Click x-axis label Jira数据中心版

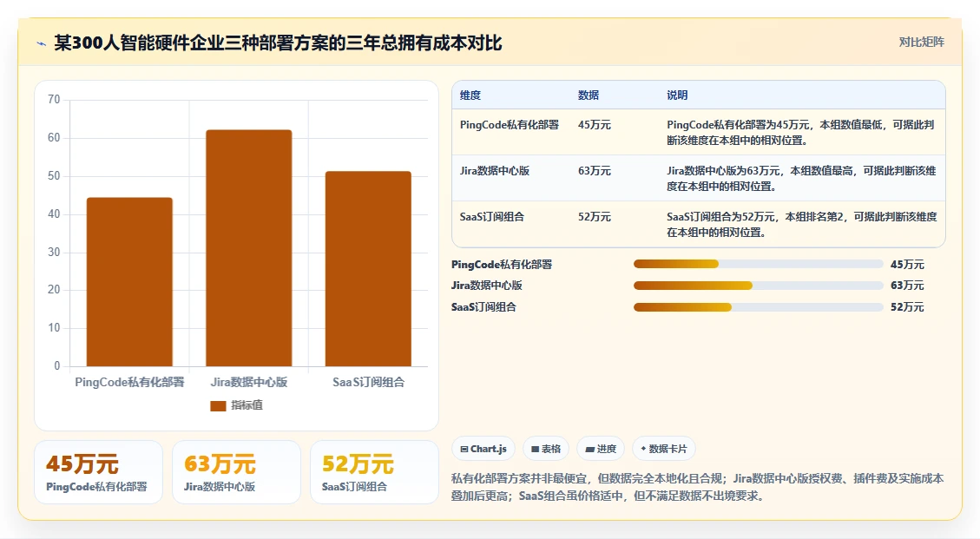249,382
